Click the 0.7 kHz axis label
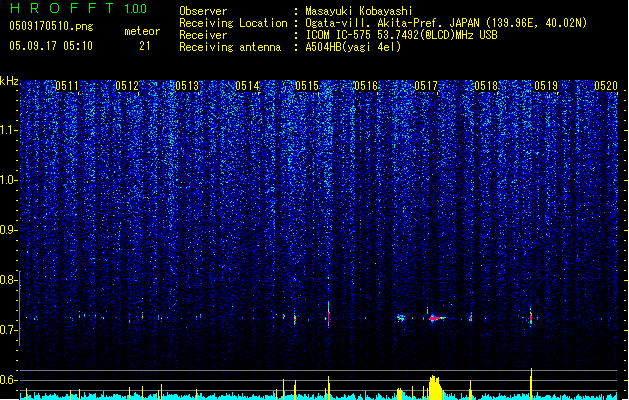Viewport: 629px width, 400px height. [x=9, y=330]
